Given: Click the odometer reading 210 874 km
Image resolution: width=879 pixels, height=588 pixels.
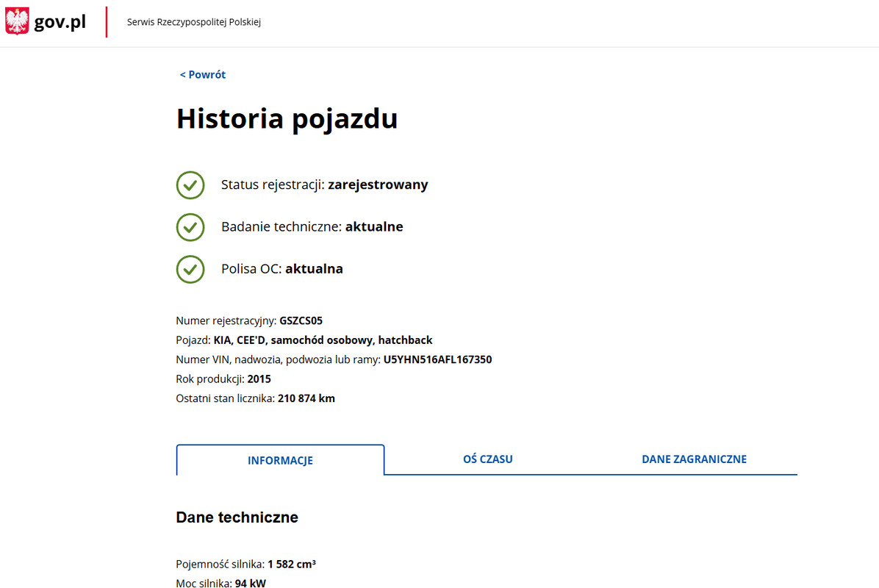Looking at the screenshot, I should (x=306, y=398).
